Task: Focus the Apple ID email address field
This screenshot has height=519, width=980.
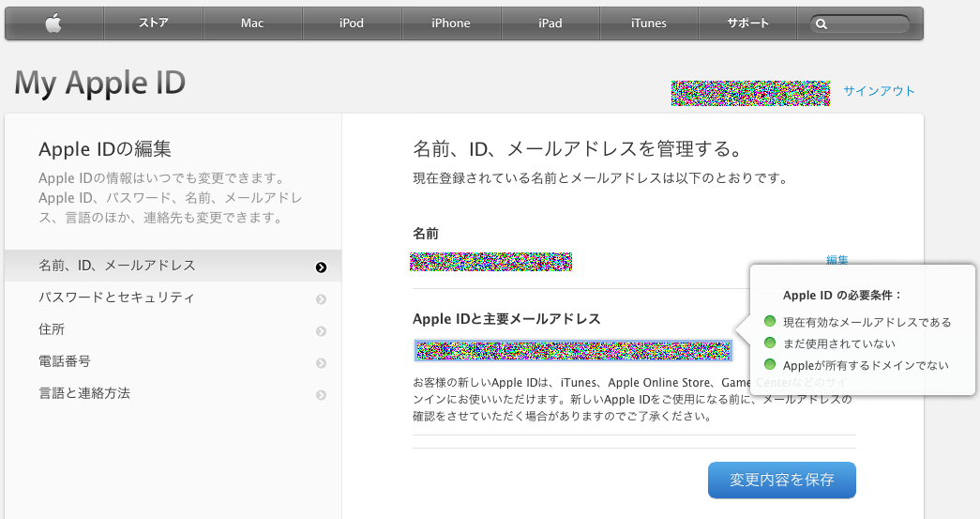Action: (573, 351)
